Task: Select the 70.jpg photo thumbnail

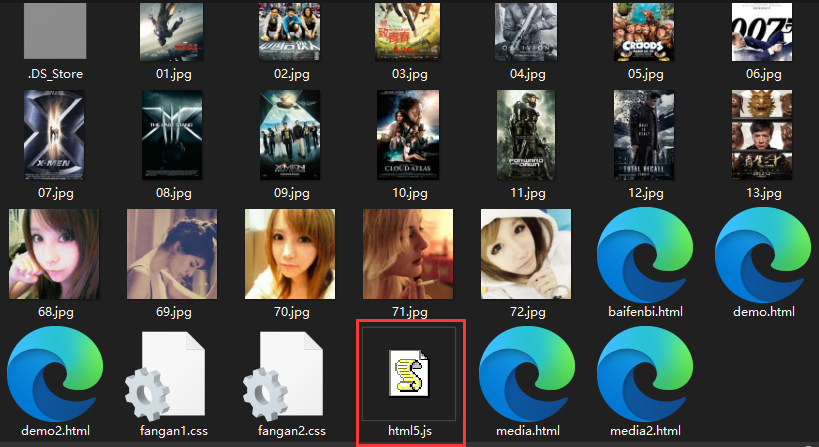Action: [290, 254]
